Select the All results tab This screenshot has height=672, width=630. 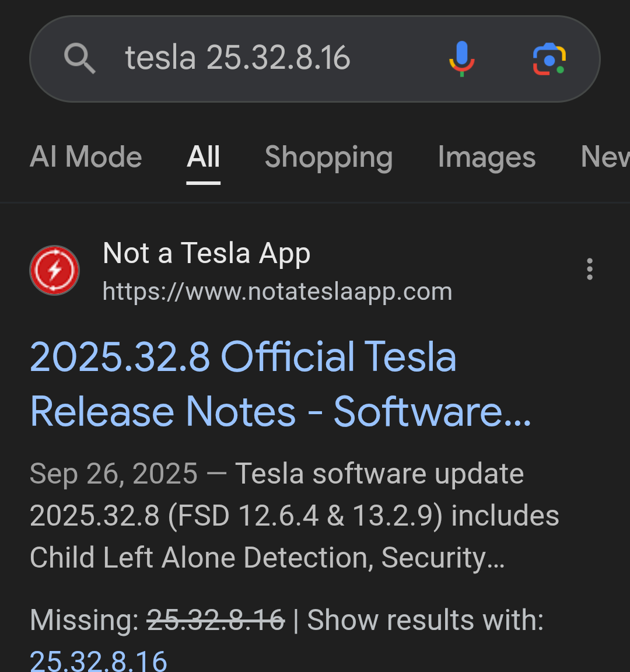point(204,157)
